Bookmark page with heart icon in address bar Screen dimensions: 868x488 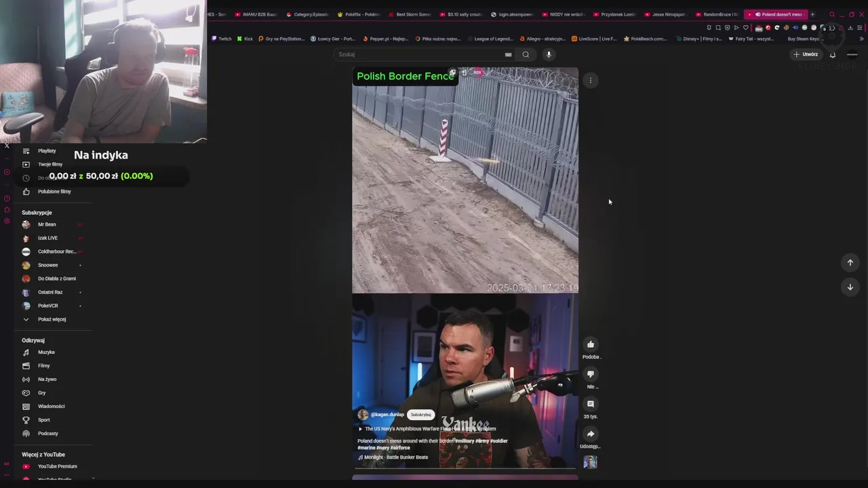[x=746, y=28]
